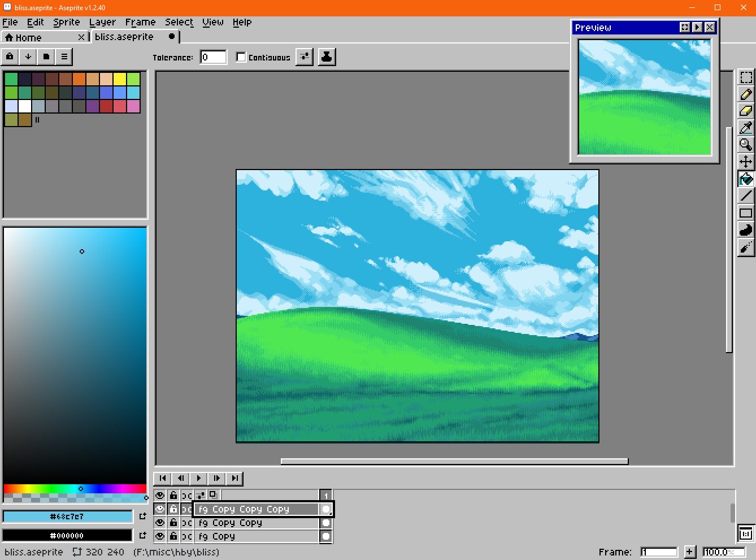Switch to the bliss.aseprite tab
756x560 pixels.
tap(136, 37)
